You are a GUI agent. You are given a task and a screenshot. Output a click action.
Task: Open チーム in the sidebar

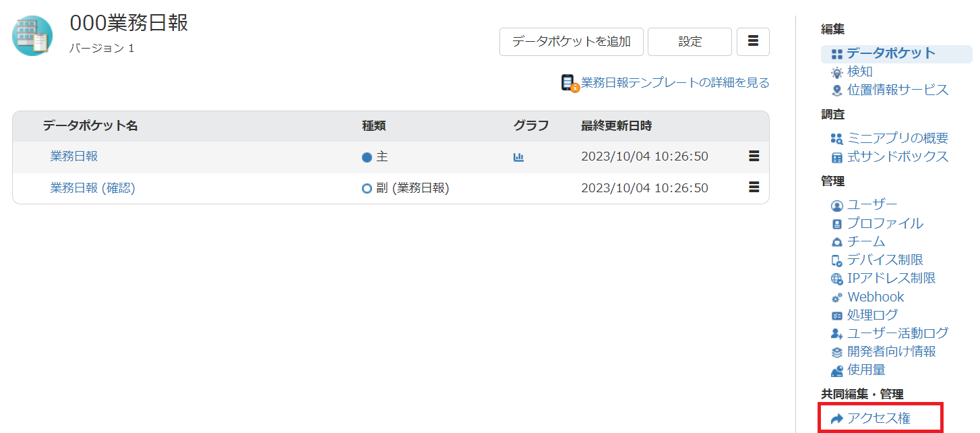click(866, 241)
